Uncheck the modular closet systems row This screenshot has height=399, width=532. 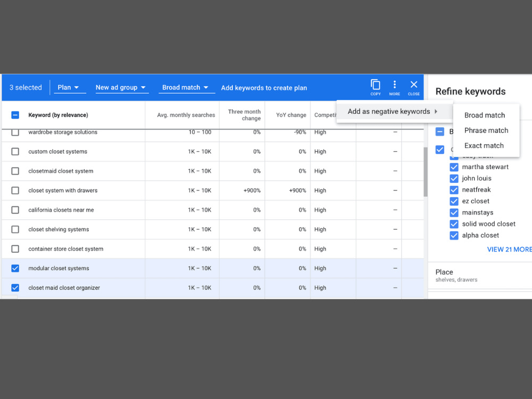(15, 268)
